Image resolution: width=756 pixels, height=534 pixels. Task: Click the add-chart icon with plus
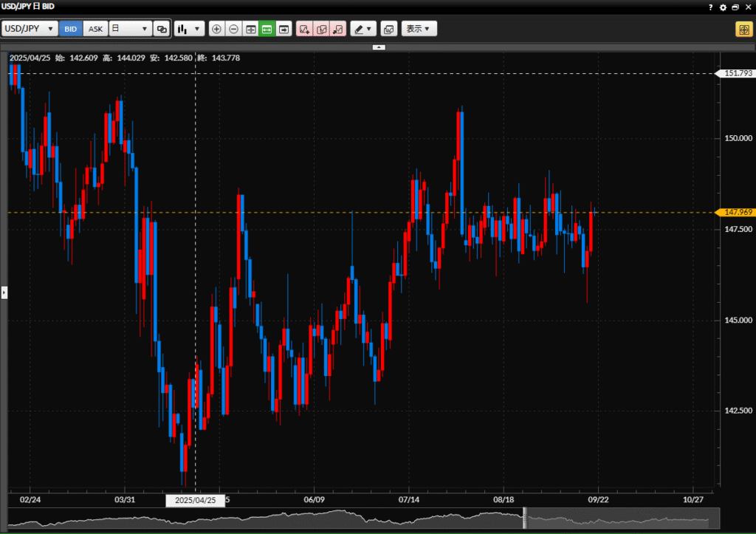[304, 29]
